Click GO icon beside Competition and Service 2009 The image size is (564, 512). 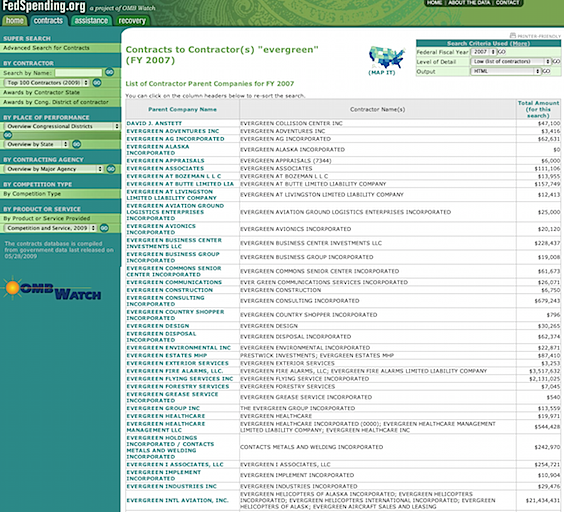click(x=104, y=228)
